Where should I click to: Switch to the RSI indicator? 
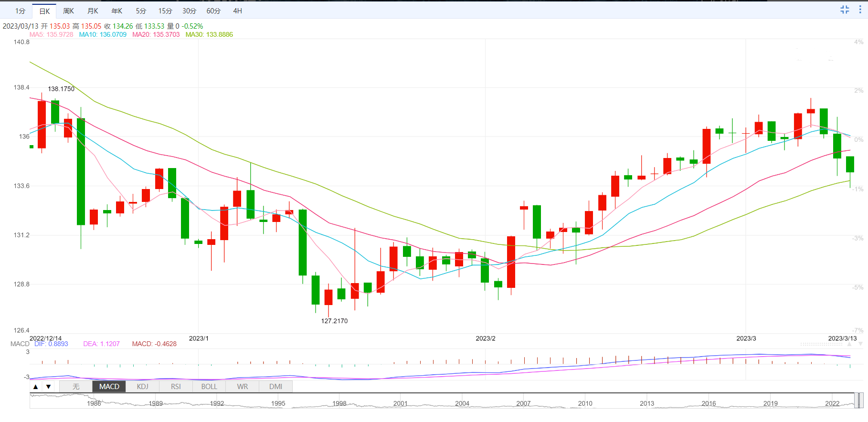(176, 387)
